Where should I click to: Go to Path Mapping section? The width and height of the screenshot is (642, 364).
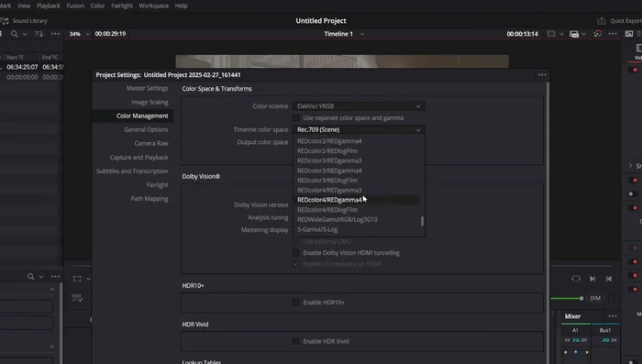pos(149,199)
